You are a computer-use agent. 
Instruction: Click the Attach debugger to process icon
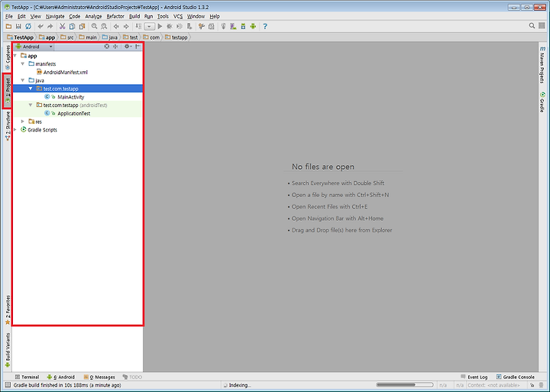189,26
